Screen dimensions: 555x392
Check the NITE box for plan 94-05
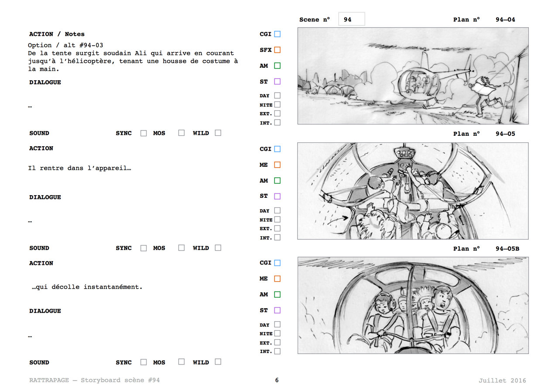[277, 220]
